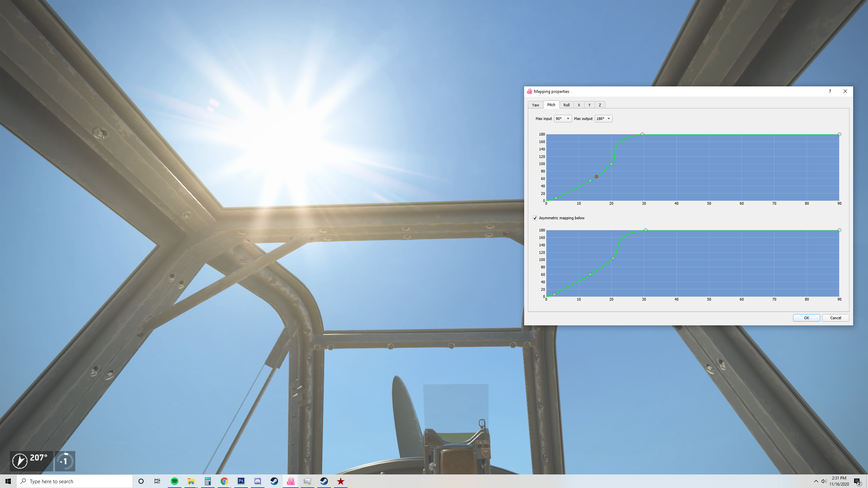Image resolution: width=868 pixels, height=488 pixels.
Task: Open the Windows Start menu
Action: [x=8, y=481]
